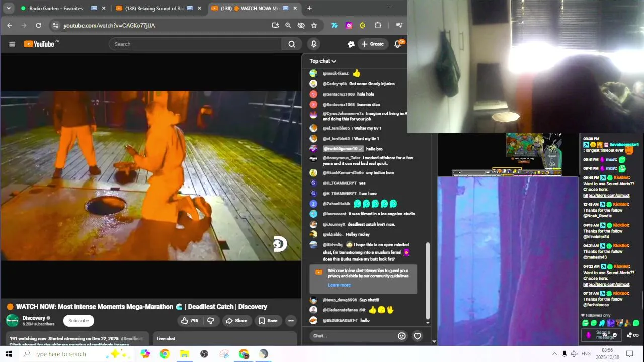This screenshot has height=362, width=644.
Task: Click the YouTube address bar URL
Action: (109, 25)
